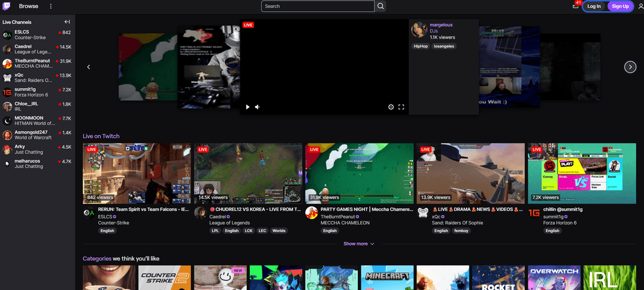Viewport: 644px width, 290px height.
Task: Open MECCHA CHAMELEON category link
Action: coord(345,223)
